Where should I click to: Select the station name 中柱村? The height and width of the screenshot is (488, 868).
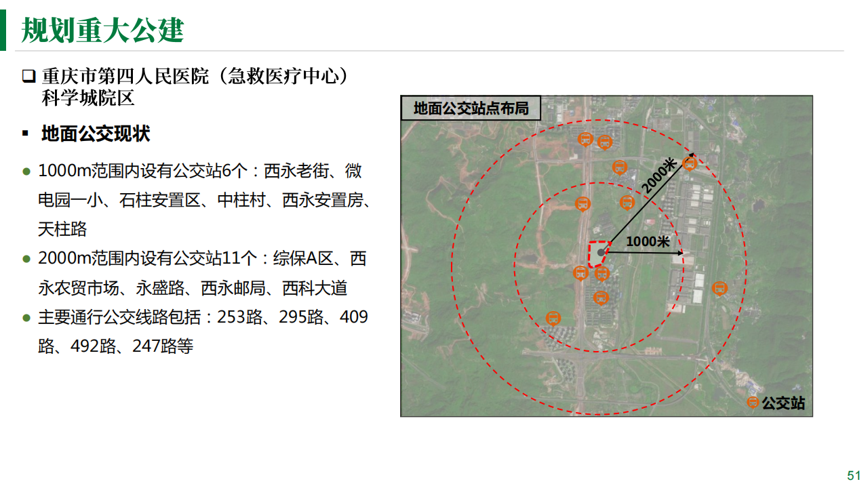pos(241,200)
